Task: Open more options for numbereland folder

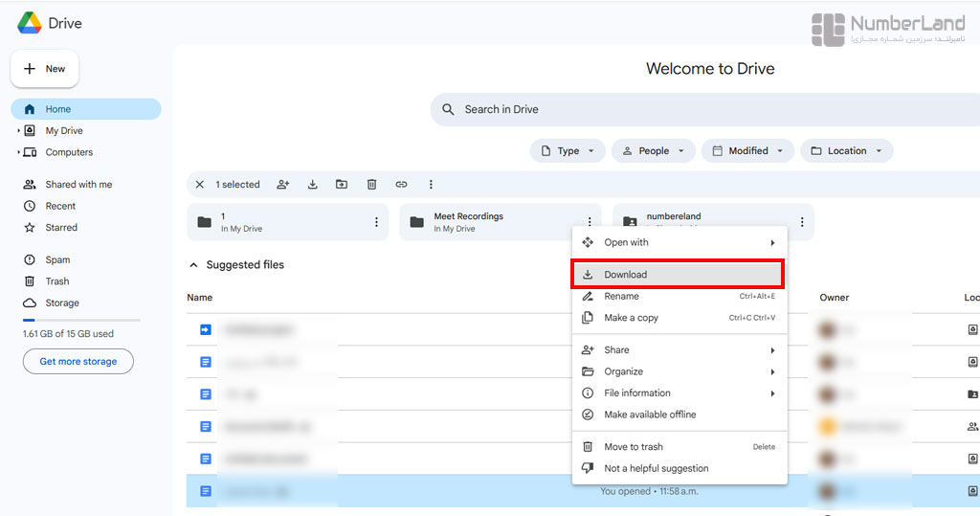Action: (802, 222)
